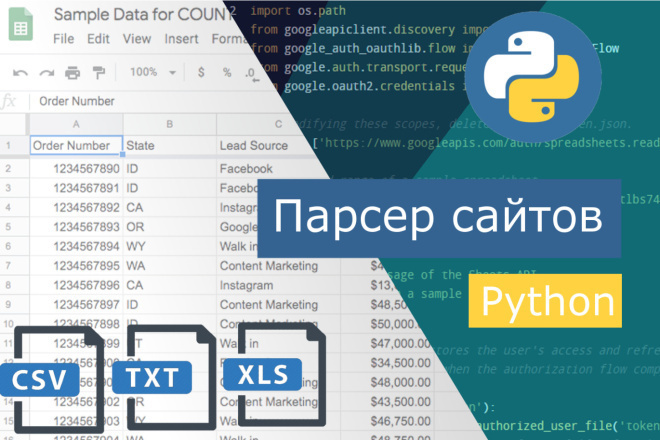Image resolution: width=660 pixels, height=440 pixels.
Task: Click cell with 1234567891
Action: pos(76,188)
